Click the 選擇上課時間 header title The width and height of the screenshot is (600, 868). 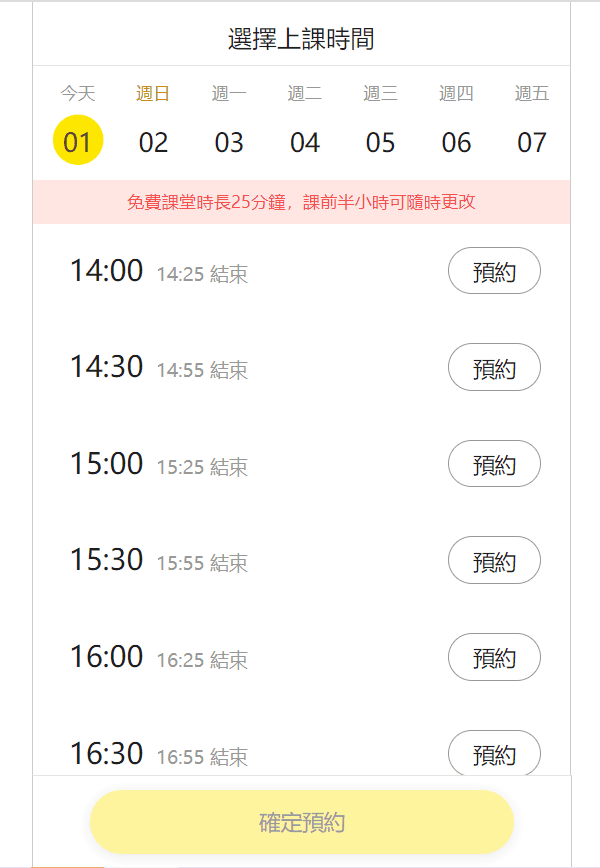click(x=301, y=40)
